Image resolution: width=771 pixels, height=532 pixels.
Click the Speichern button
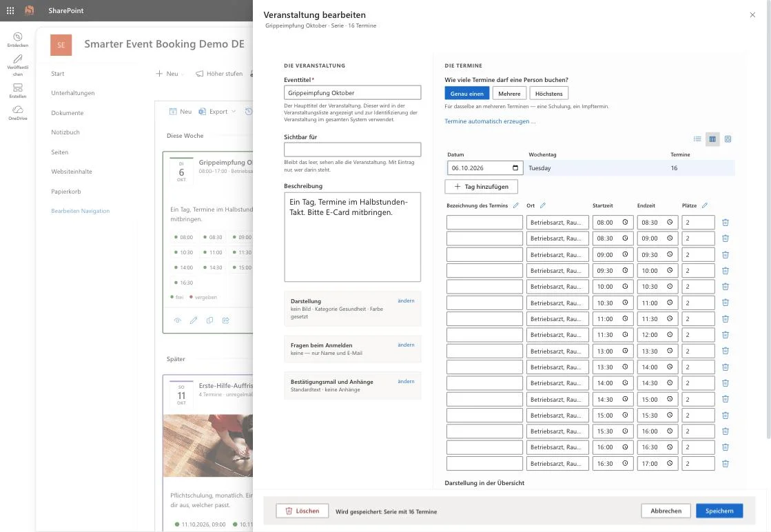point(719,511)
